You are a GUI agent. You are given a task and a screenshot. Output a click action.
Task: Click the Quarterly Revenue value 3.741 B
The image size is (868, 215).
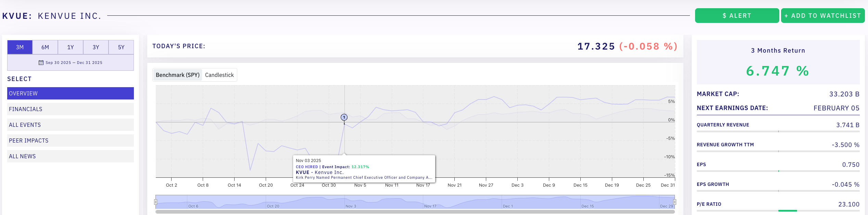click(848, 125)
